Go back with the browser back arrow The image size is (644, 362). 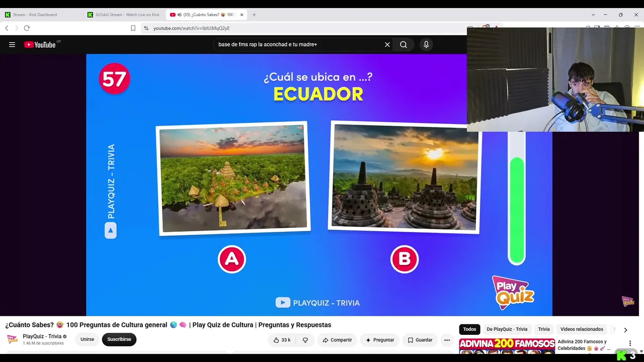(7, 28)
